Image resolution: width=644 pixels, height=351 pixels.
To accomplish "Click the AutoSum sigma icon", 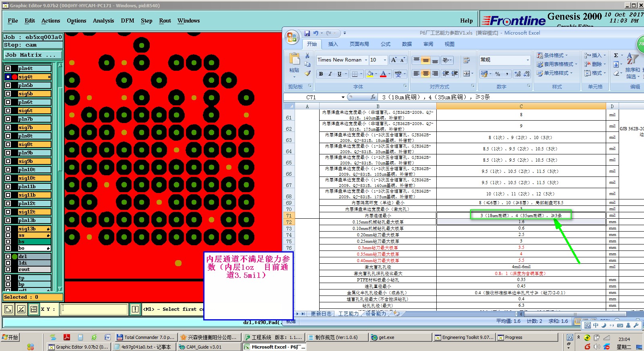I will point(616,55).
